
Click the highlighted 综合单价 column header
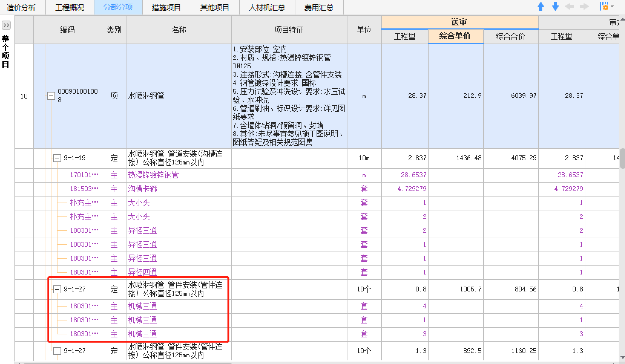tap(456, 36)
